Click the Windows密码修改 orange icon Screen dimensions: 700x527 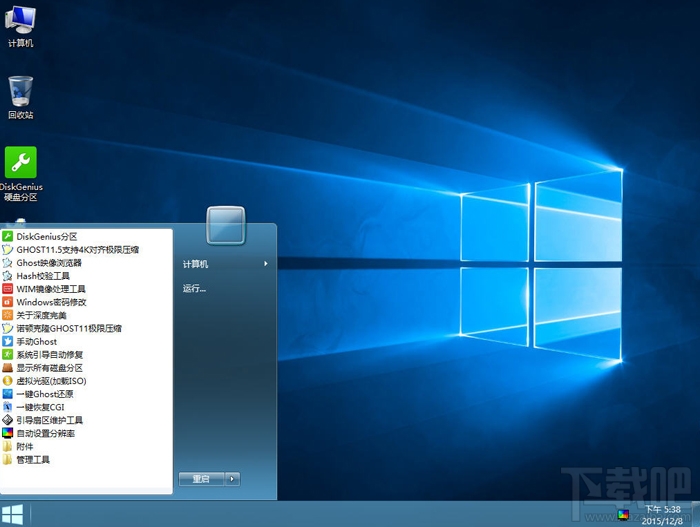click(7, 302)
